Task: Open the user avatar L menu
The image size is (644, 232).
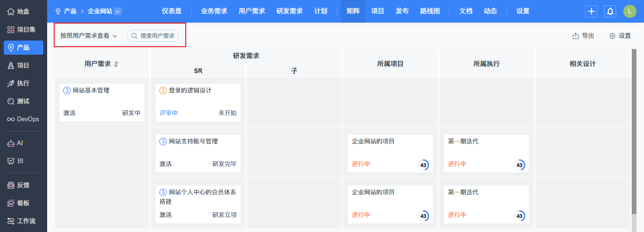Action: click(x=629, y=11)
